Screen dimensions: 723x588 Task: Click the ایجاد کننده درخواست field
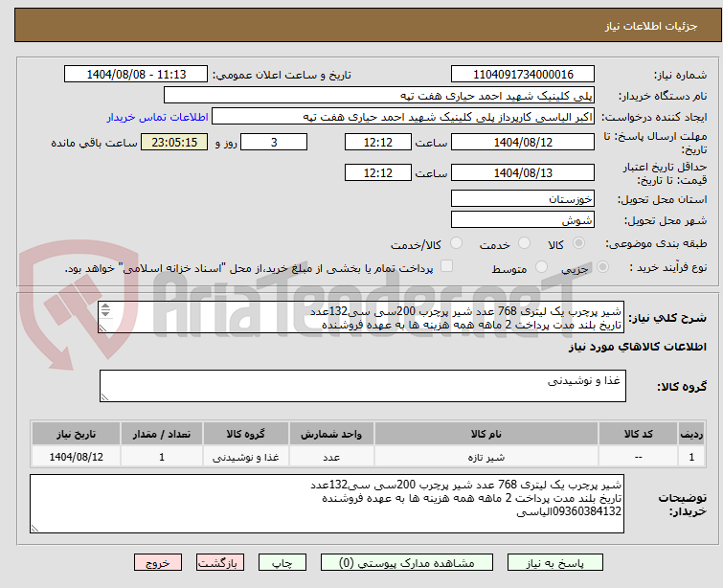click(x=403, y=117)
